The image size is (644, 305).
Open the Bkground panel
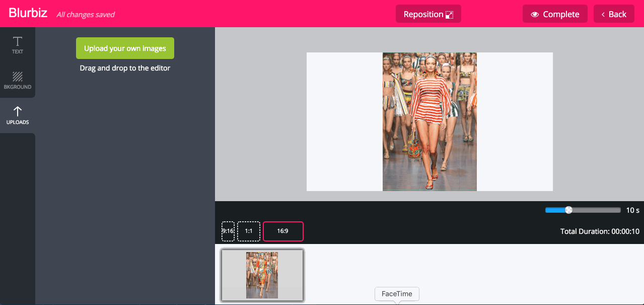pyautogui.click(x=18, y=80)
